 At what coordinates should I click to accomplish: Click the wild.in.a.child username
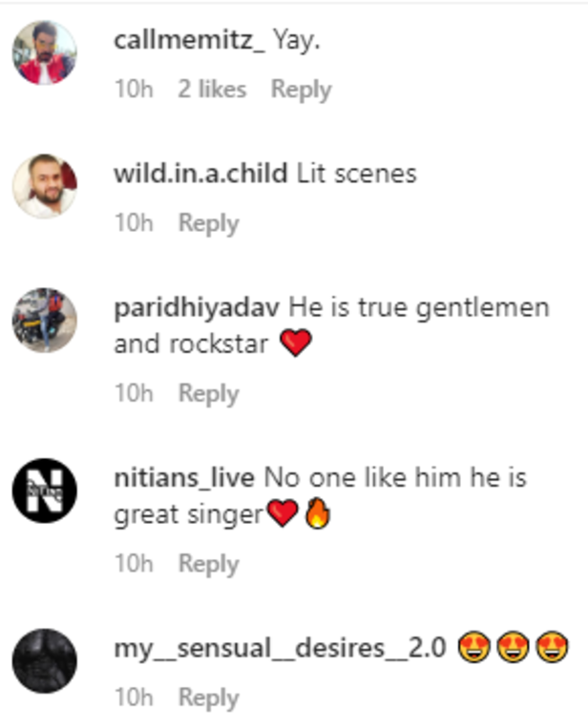pos(200,174)
